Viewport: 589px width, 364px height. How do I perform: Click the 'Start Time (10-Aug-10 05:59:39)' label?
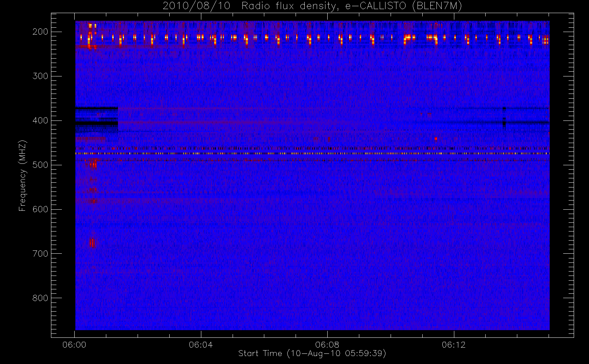[x=312, y=353]
